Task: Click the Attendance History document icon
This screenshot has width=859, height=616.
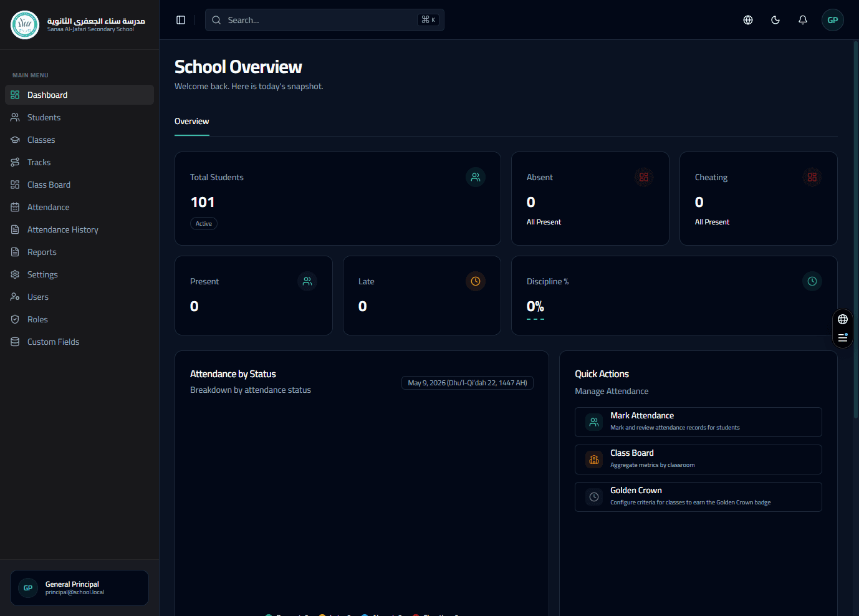Action: coord(15,229)
